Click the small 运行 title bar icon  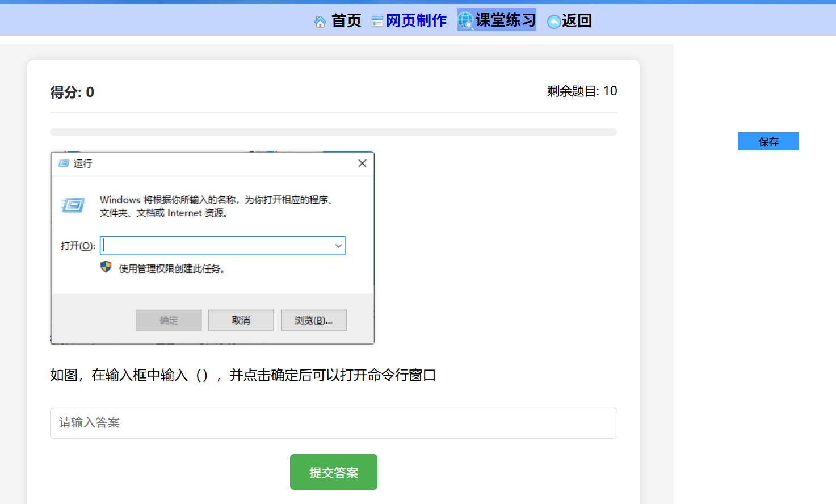point(64,163)
